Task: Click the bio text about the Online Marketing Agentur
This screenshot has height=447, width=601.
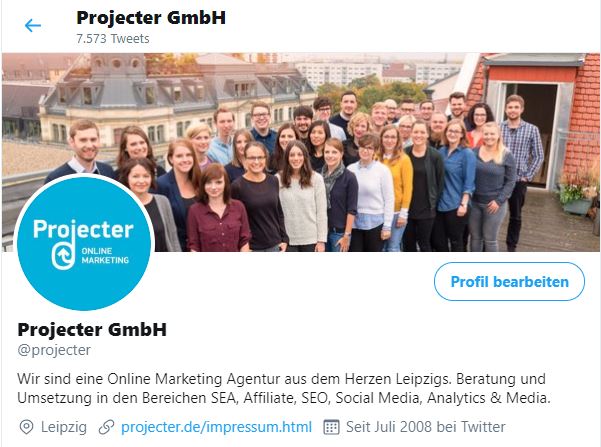Action: point(284,388)
